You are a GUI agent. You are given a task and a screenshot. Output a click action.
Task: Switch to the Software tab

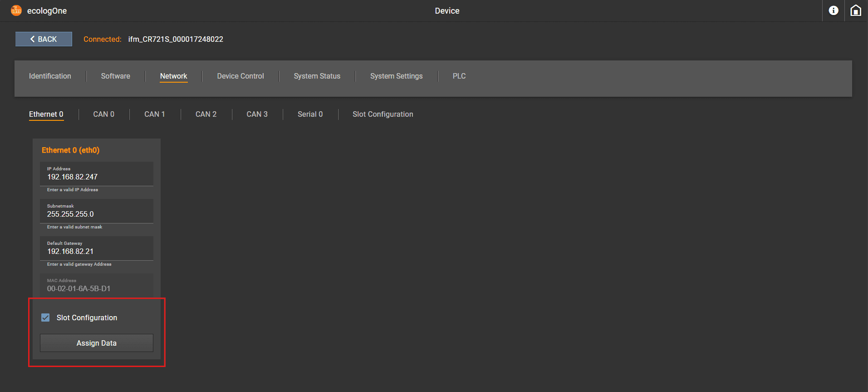tap(115, 76)
